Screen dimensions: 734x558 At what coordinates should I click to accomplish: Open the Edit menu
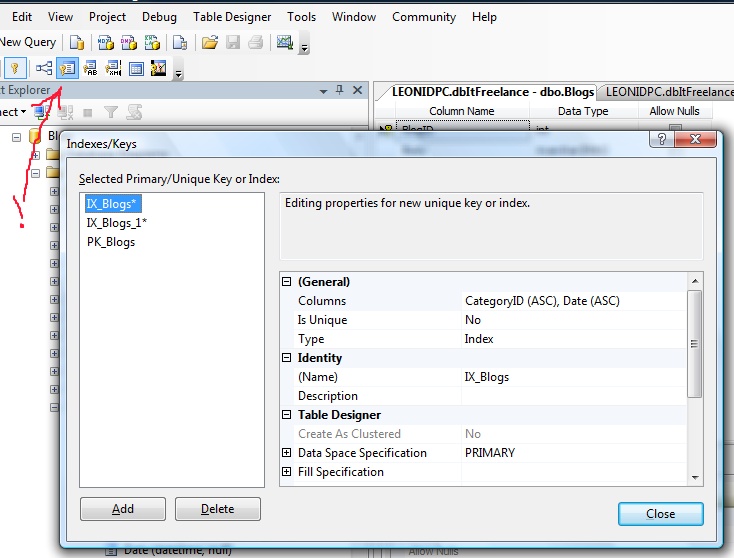coord(22,17)
